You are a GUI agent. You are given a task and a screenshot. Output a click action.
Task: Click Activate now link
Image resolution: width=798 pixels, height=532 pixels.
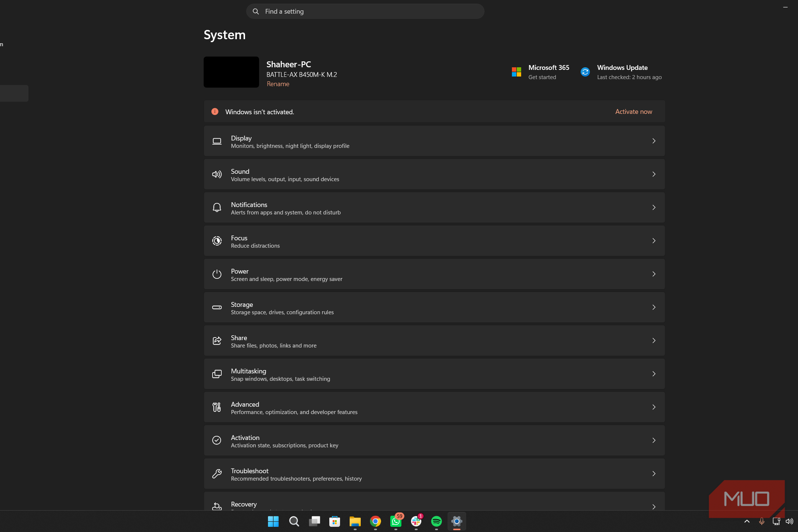coord(634,112)
